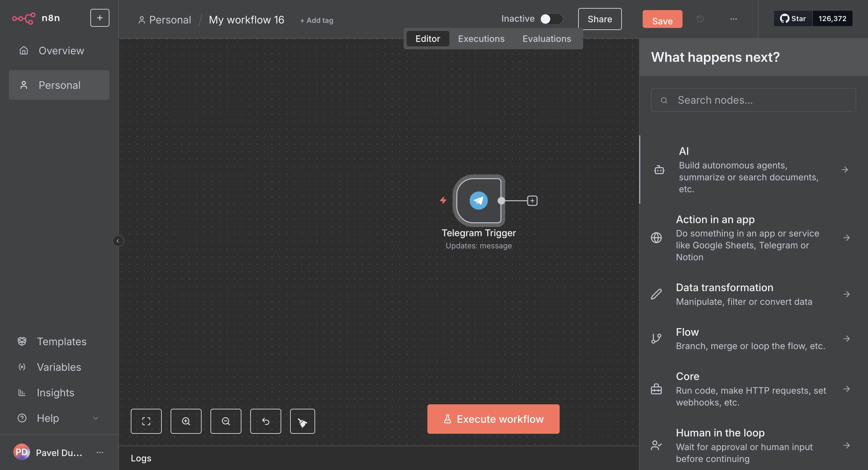Collapse the left sidebar with chevron

[118, 241]
